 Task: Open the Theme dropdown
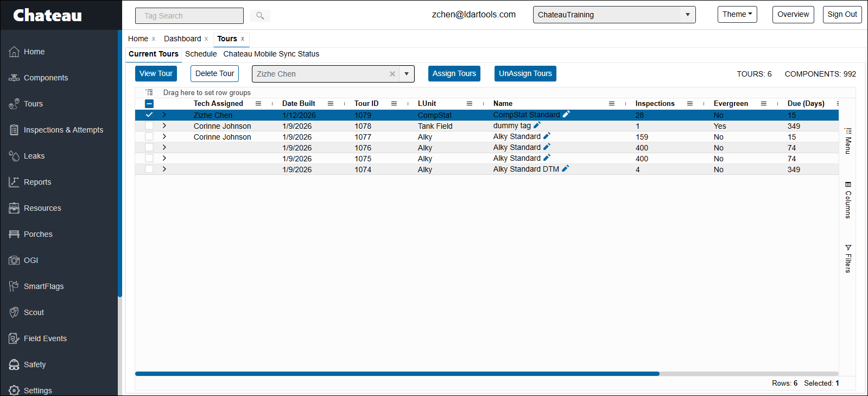point(737,15)
